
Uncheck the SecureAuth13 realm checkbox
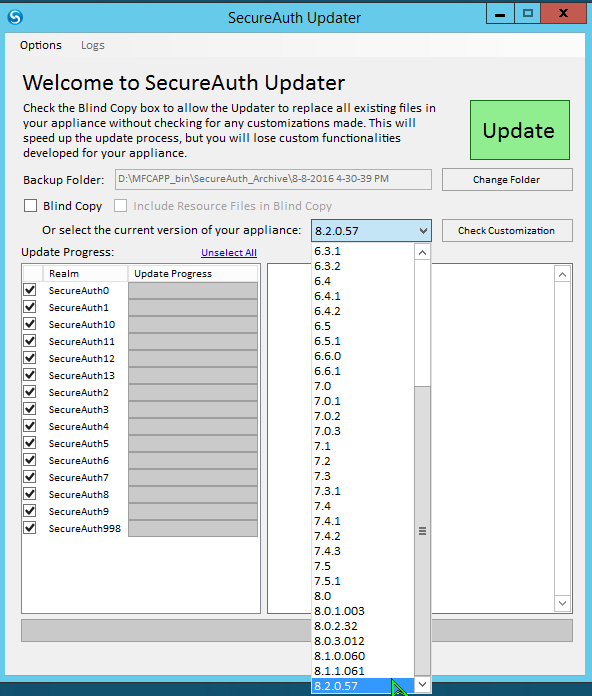pyautogui.click(x=30, y=375)
